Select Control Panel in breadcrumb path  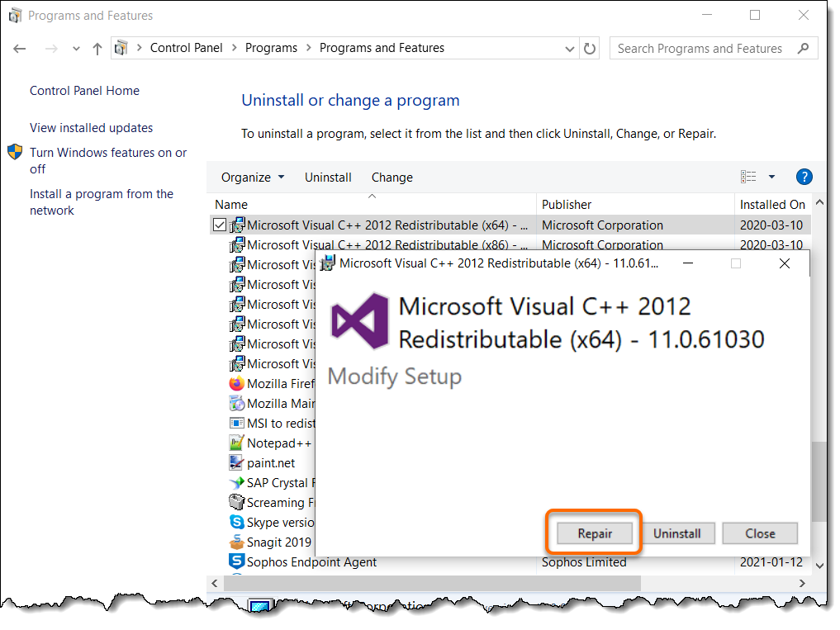click(x=186, y=48)
